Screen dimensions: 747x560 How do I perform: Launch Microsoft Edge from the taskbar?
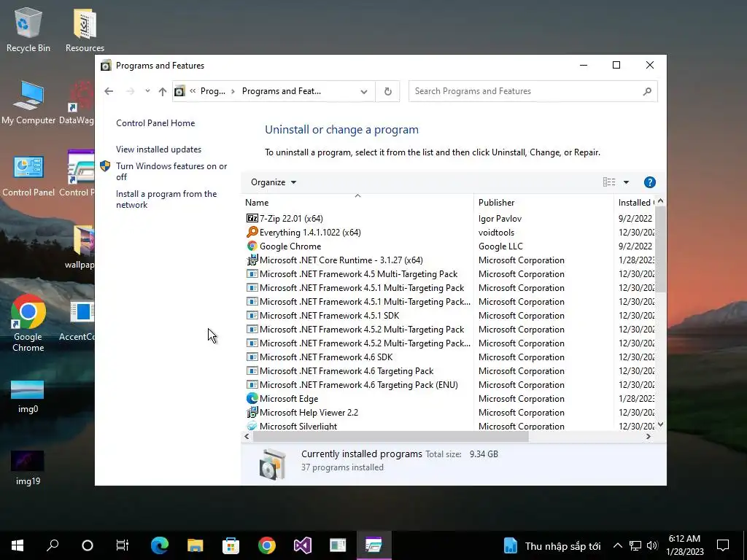160,545
